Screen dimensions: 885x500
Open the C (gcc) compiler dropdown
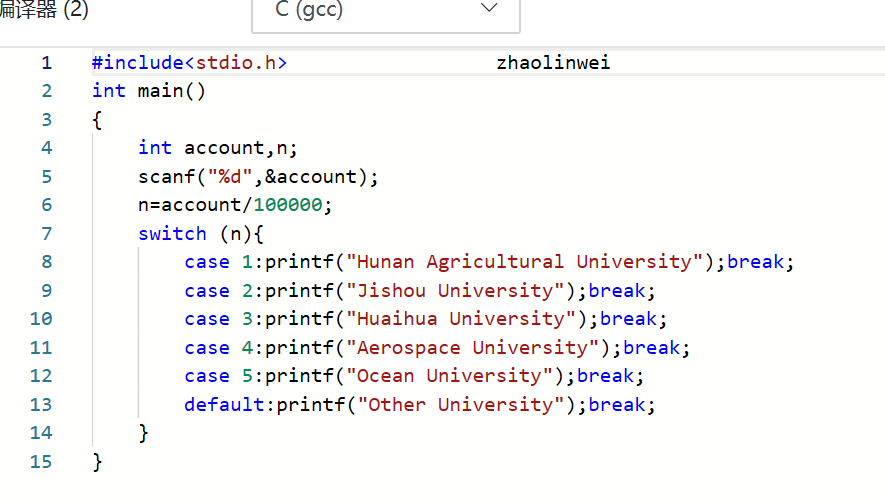click(385, 11)
